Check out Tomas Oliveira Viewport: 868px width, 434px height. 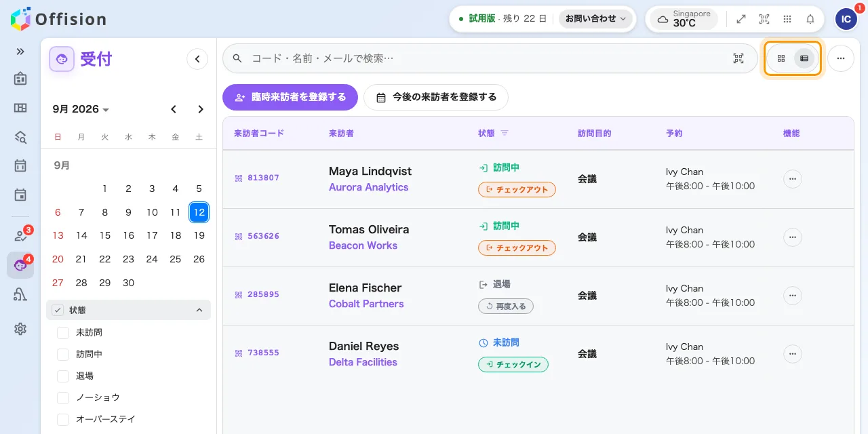(x=517, y=248)
